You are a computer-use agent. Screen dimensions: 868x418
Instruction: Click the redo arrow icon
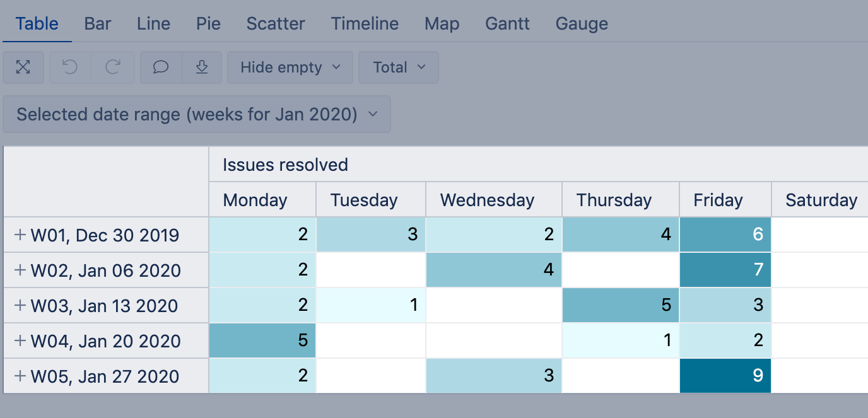(x=113, y=67)
